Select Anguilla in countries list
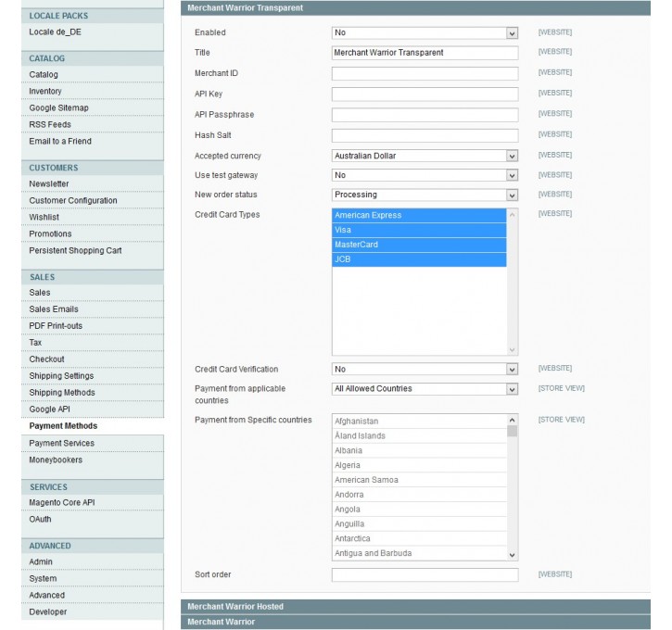Image resolution: width=672 pixels, height=630 pixels. pyautogui.click(x=419, y=523)
